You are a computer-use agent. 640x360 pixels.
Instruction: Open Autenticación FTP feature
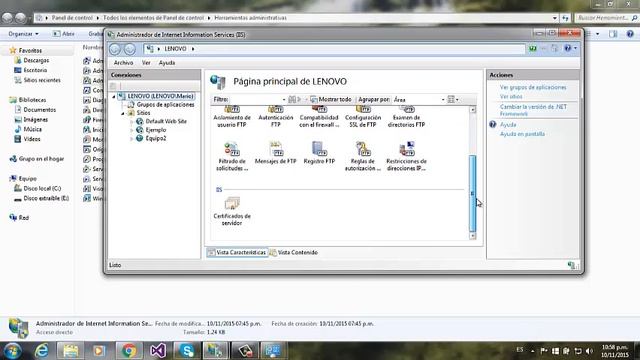pos(276,117)
